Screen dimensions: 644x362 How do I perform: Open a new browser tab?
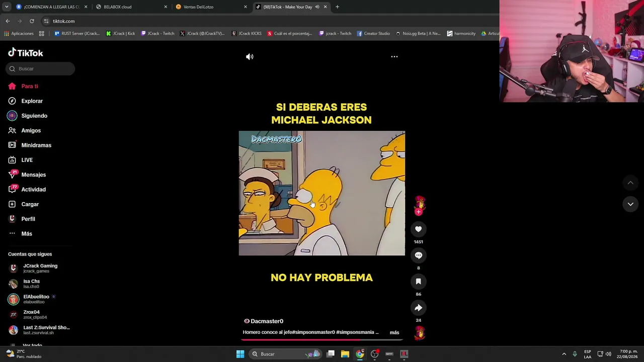(x=337, y=7)
